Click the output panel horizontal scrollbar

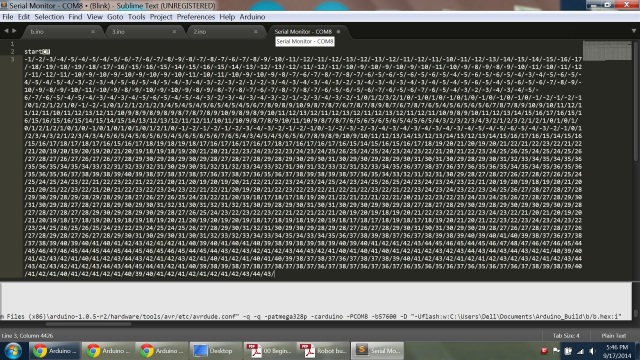click(88, 324)
